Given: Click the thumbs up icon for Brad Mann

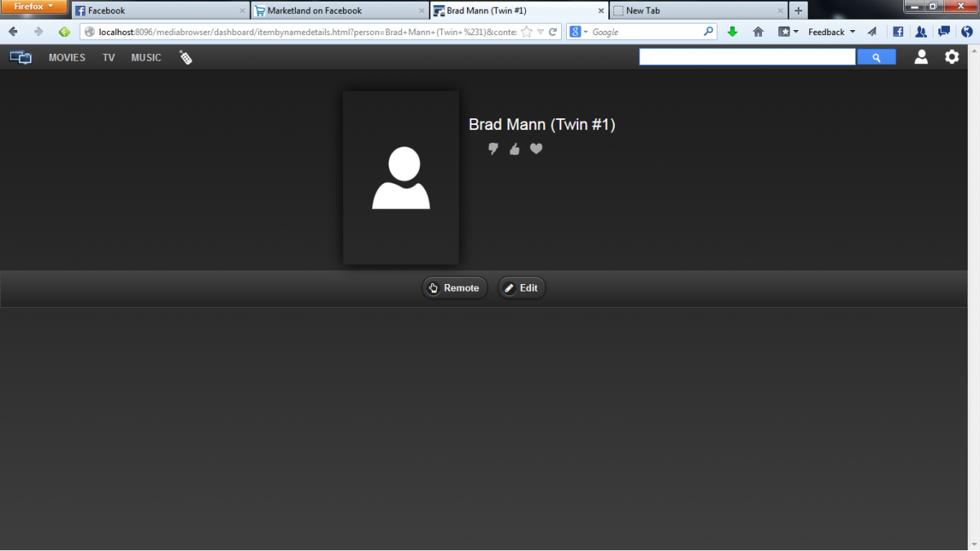Looking at the screenshot, I should click(x=514, y=149).
